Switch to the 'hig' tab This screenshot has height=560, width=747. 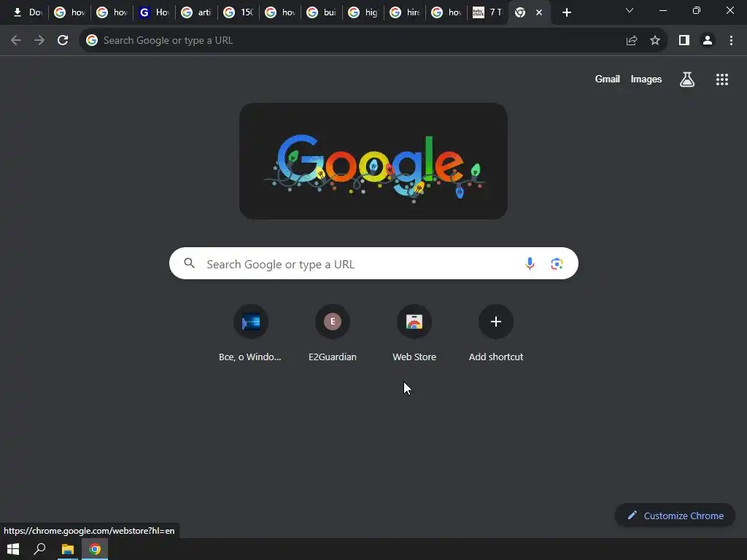tap(363, 12)
